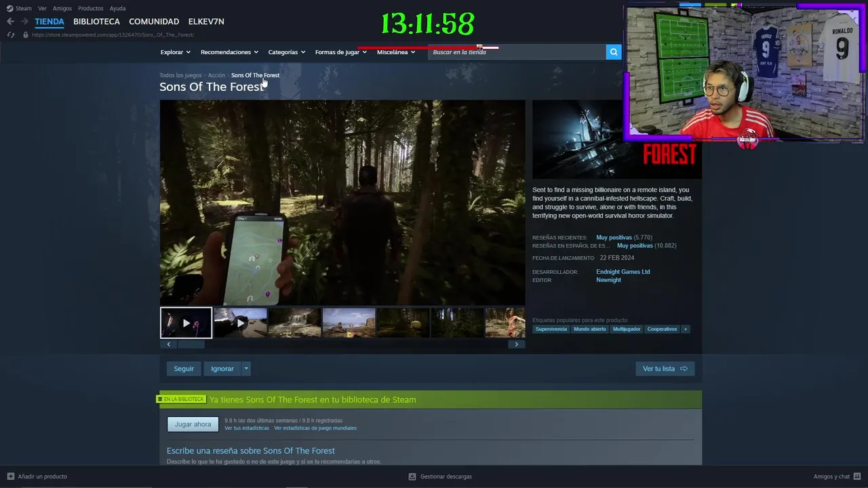Open publisher Newnight link

pos(608,280)
